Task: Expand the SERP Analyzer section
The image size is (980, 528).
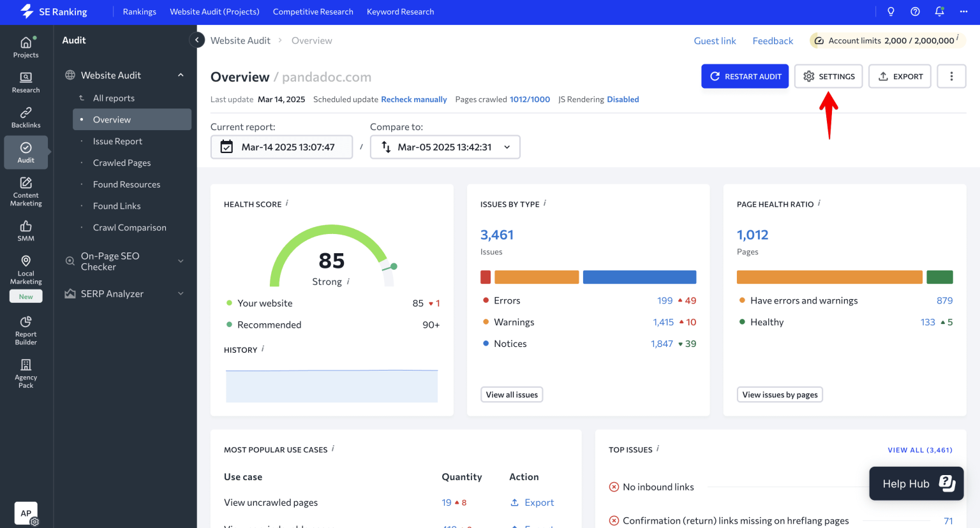Action: pos(181,293)
